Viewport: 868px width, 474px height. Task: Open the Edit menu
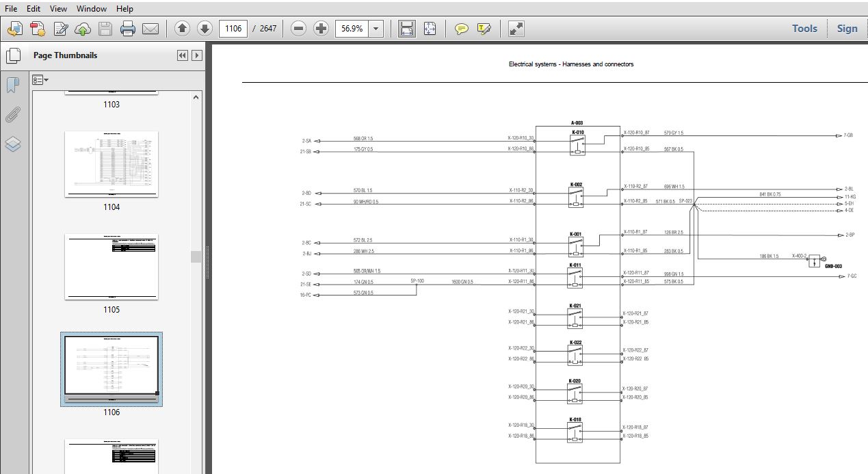(34, 9)
